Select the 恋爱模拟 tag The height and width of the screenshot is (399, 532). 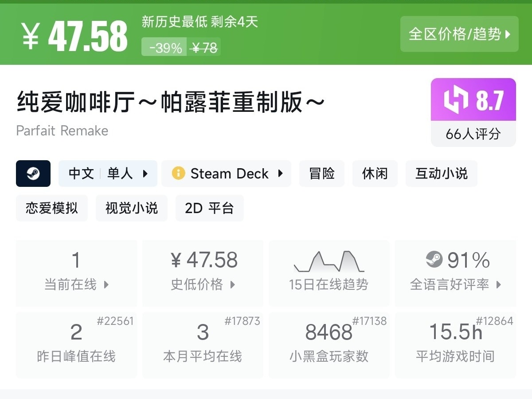pos(52,208)
